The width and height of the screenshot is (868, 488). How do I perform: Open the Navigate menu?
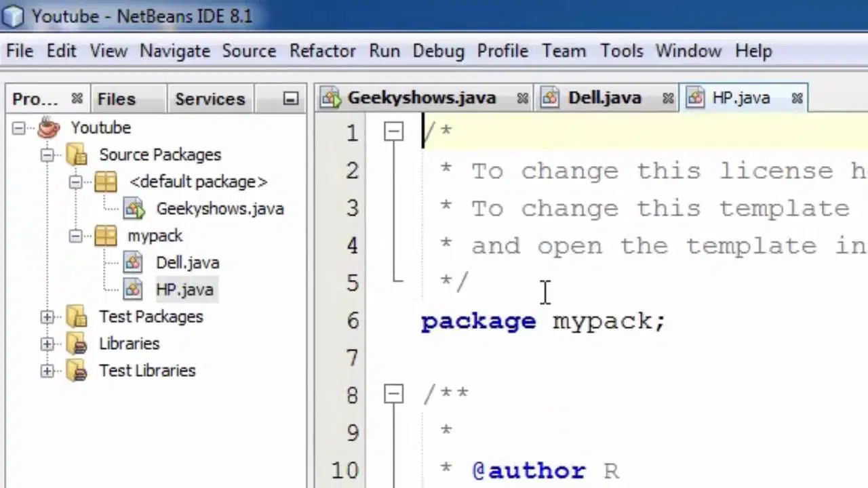pyautogui.click(x=175, y=51)
